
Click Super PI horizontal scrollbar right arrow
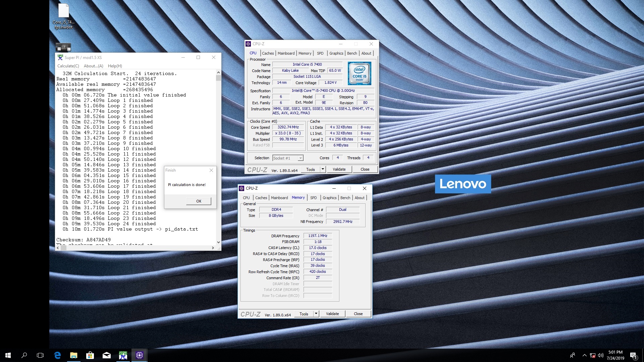213,248
